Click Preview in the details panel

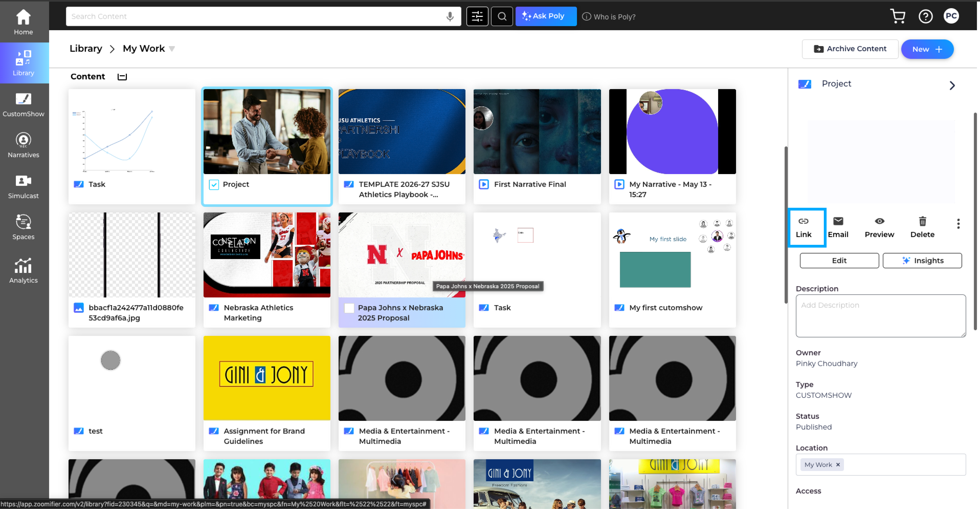pos(879,228)
